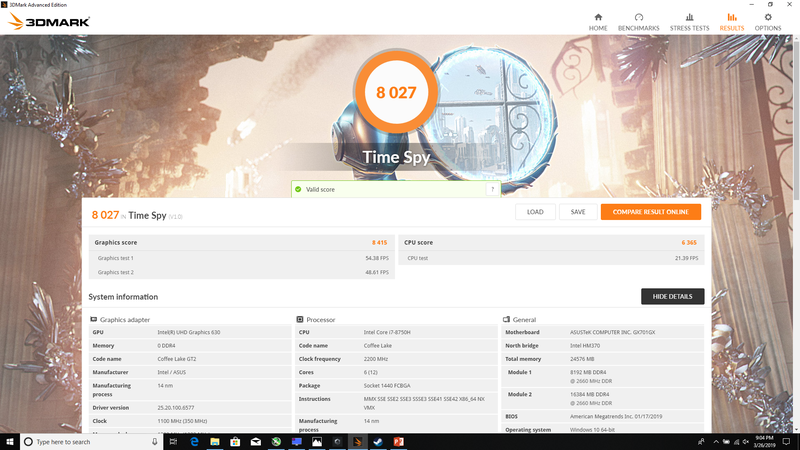Viewport: 800px width, 450px height.
Task: Switch to Stress Tests
Action: tap(689, 21)
